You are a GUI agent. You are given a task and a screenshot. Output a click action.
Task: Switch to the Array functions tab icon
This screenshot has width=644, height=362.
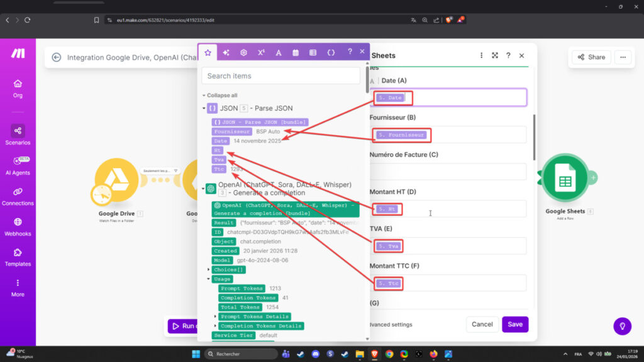(313, 53)
